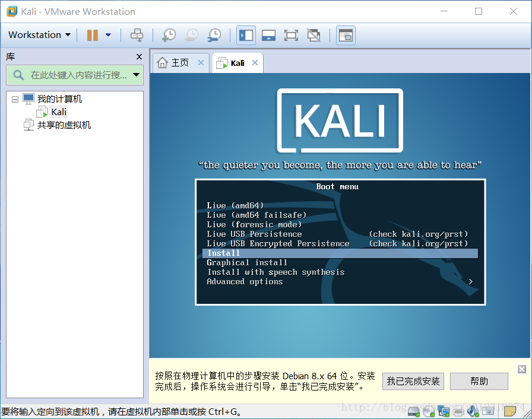532x419 pixels.
Task: Click the message log note icon
Action: pos(509,411)
